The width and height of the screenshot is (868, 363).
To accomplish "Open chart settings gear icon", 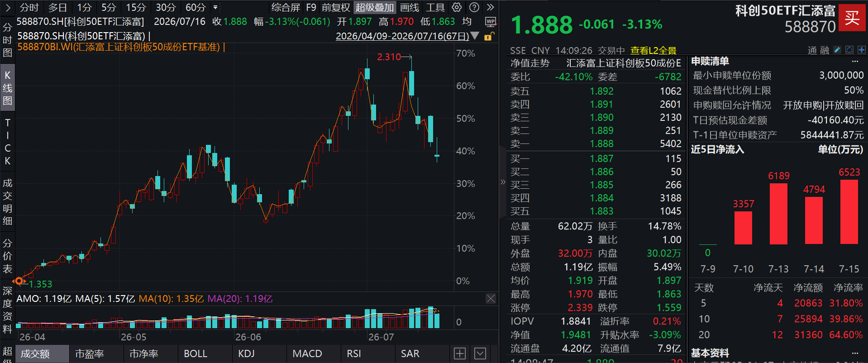I will coord(457,7).
